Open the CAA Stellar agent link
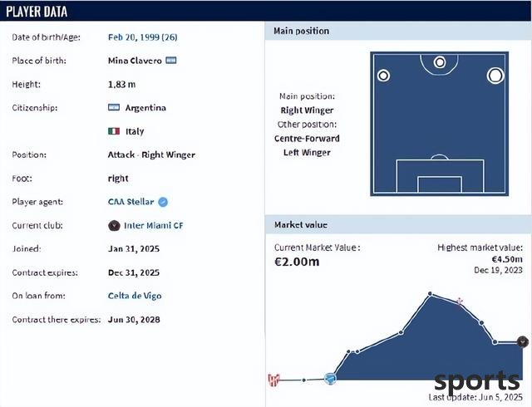This screenshot has width=532, height=407. click(x=131, y=202)
